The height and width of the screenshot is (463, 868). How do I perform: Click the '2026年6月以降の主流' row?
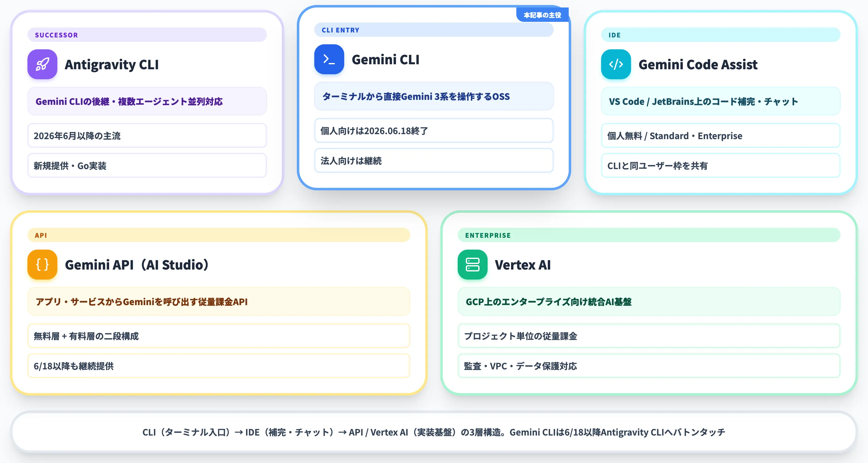(x=147, y=135)
